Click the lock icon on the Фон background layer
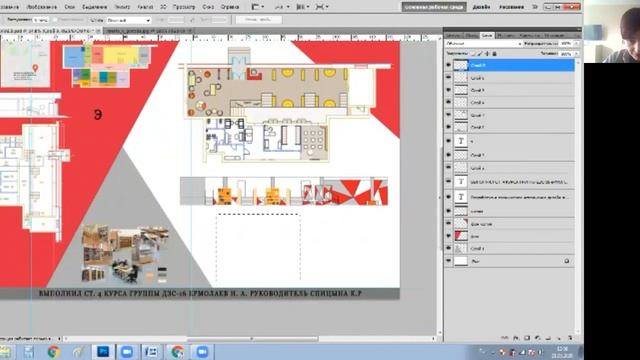This screenshot has height=360, width=640. pos(567,261)
